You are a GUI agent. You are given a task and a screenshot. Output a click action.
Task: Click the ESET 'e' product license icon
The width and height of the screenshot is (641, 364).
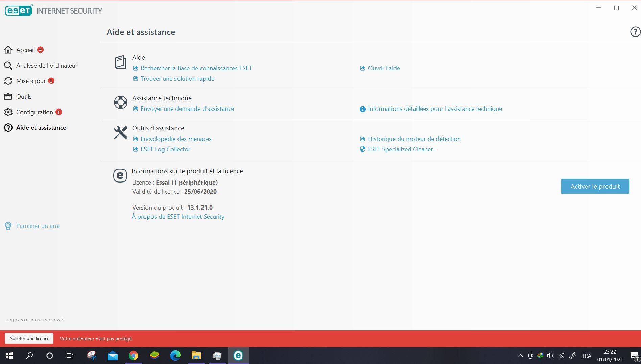coord(120,175)
